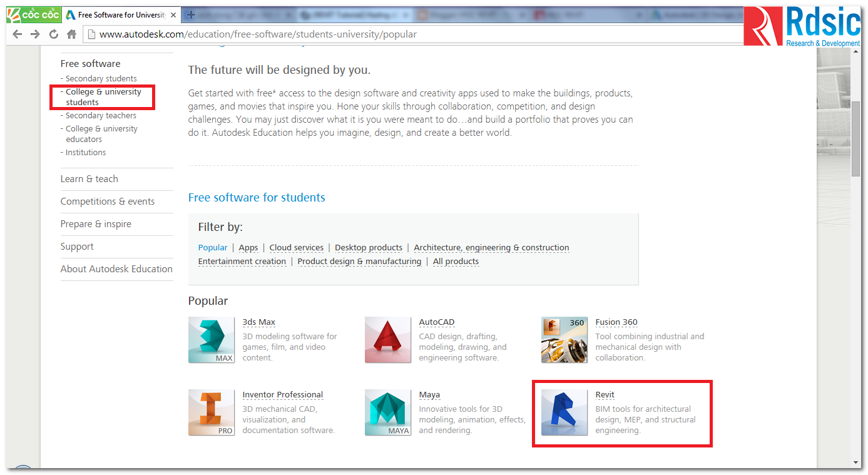
Task: Filter by Cloud services
Action: [297, 248]
